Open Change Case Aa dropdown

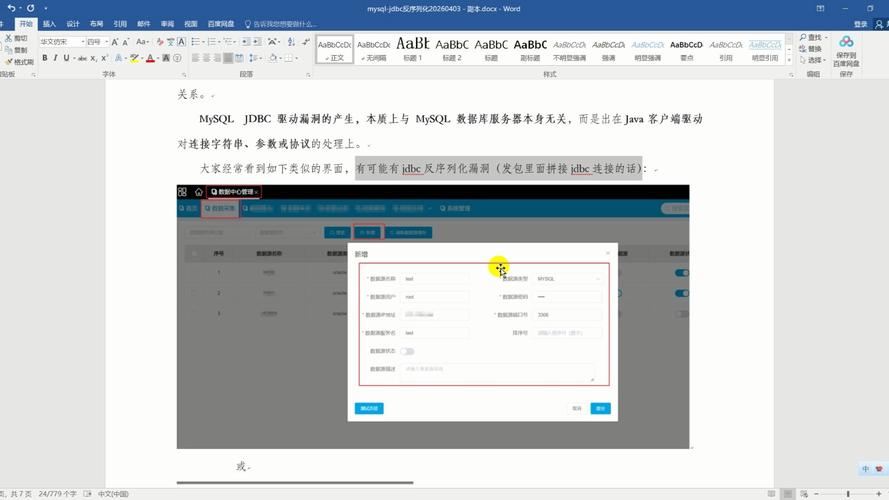click(x=142, y=42)
